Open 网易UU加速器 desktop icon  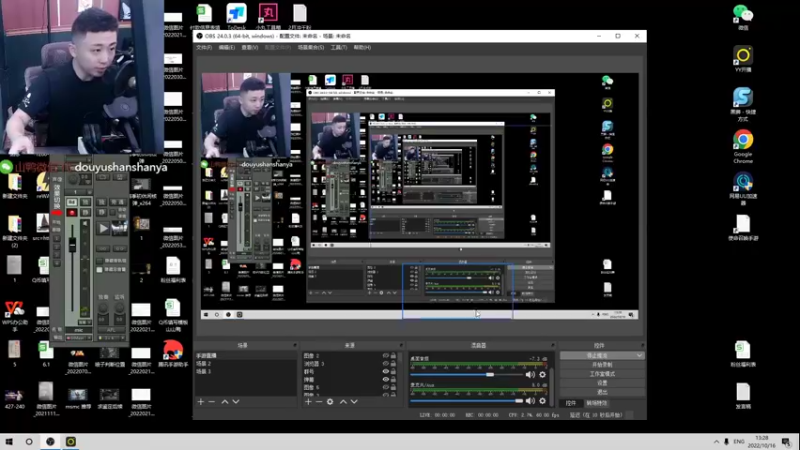[743, 189]
